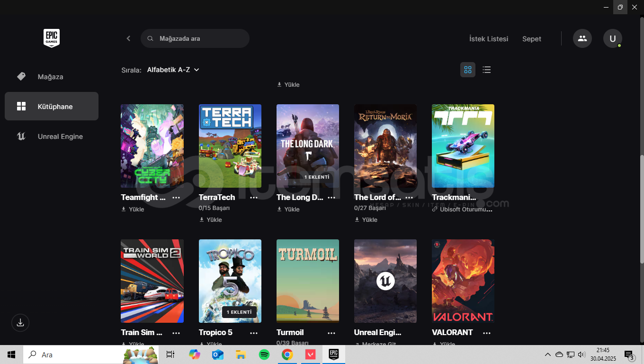Expand more options for Tropico 5
The height and width of the screenshot is (364, 644).
(254, 333)
